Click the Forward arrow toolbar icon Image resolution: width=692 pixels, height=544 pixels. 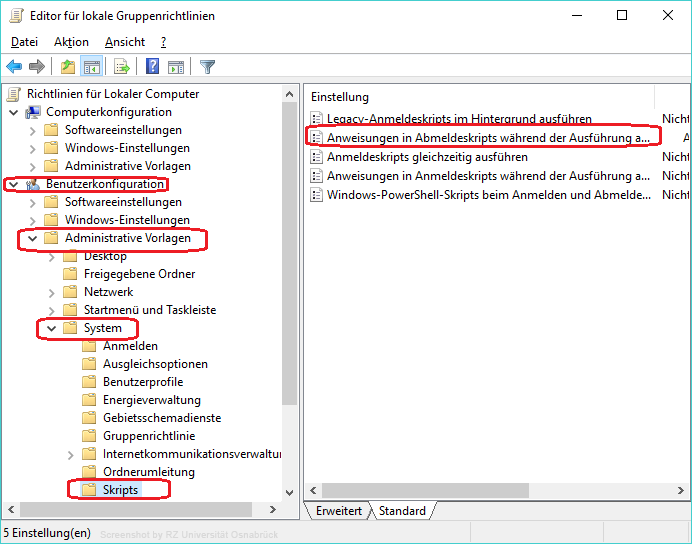(37, 67)
